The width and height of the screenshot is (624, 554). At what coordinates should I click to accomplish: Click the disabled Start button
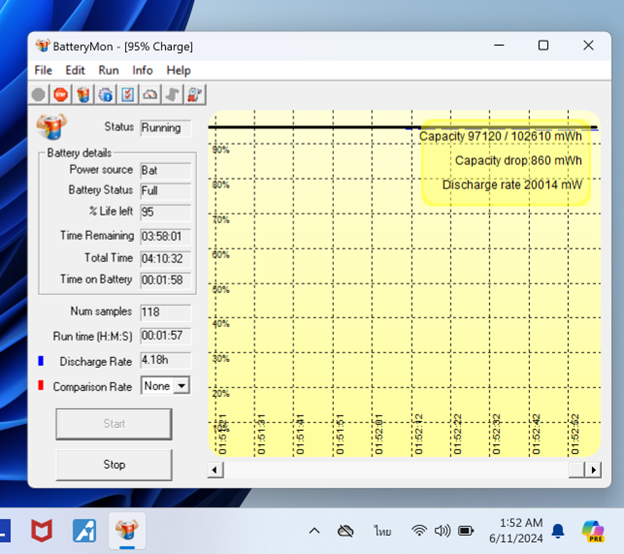[x=114, y=424]
